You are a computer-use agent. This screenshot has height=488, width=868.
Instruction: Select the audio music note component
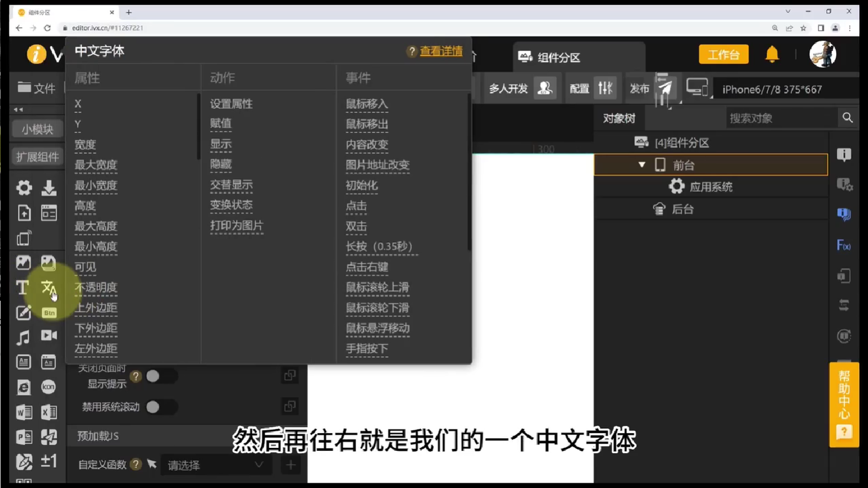pos(23,337)
